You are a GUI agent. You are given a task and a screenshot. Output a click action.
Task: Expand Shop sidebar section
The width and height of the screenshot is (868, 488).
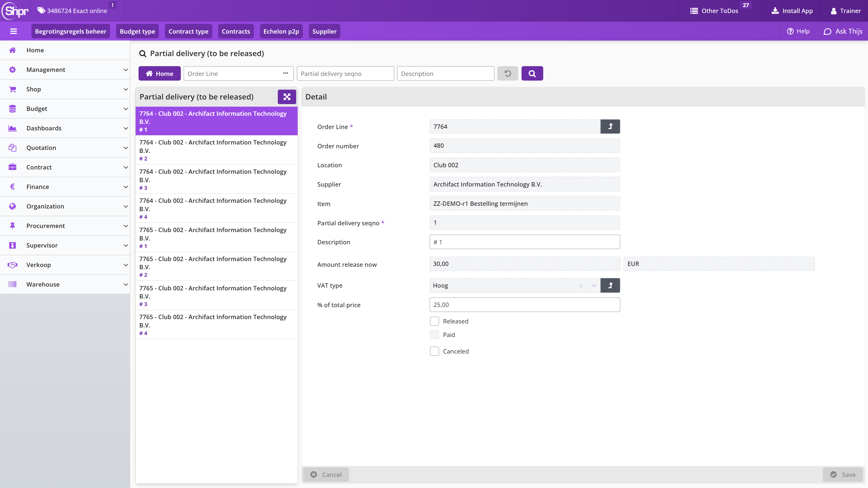65,89
